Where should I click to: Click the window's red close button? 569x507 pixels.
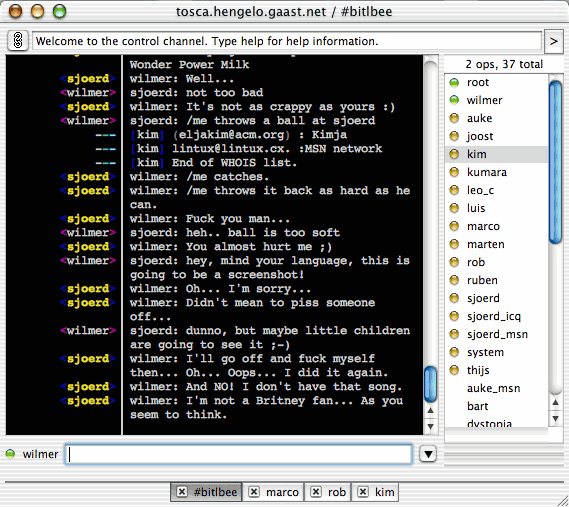16,12
